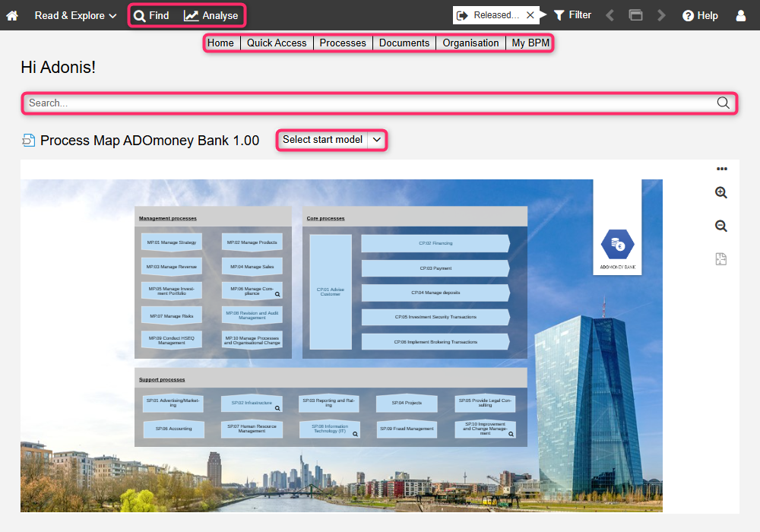Switch to the Processes tab
Viewport: 760px width, 532px height.
click(x=343, y=43)
